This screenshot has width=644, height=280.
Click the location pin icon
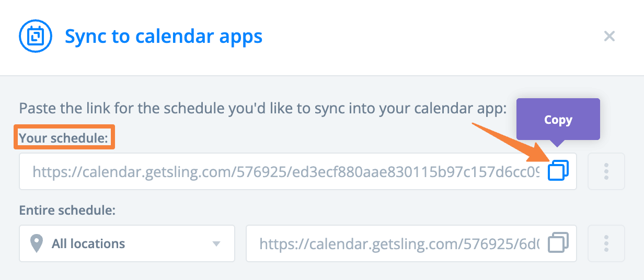click(36, 244)
